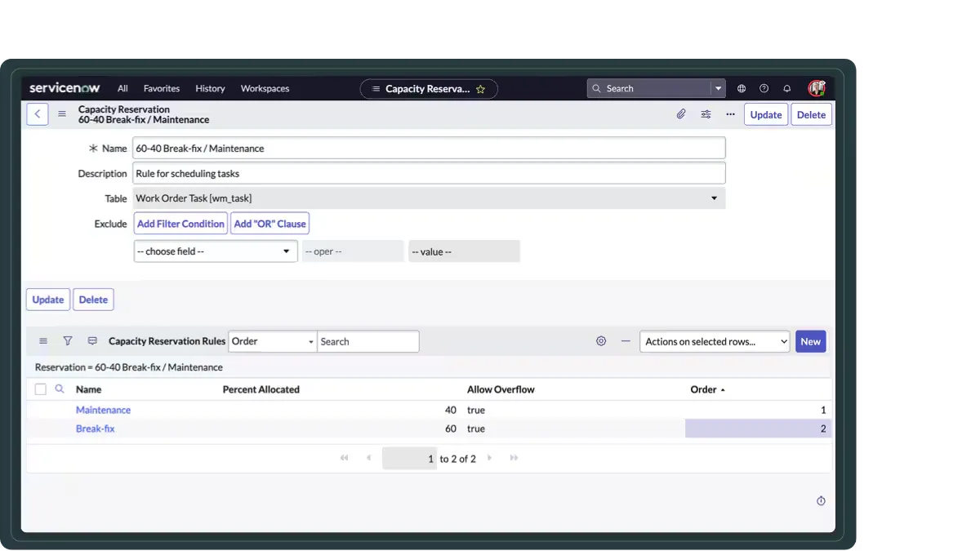Open the globe scope selector icon

[742, 88]
